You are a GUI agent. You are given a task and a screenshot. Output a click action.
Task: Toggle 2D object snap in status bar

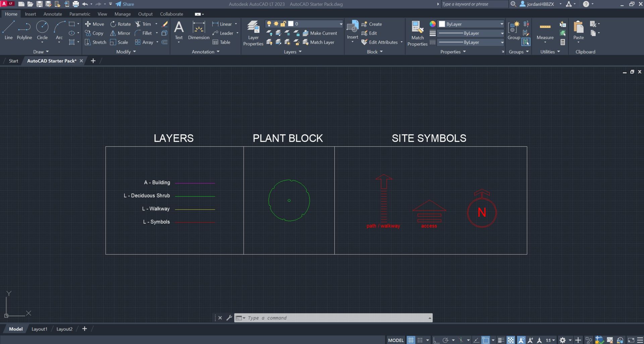486,340
